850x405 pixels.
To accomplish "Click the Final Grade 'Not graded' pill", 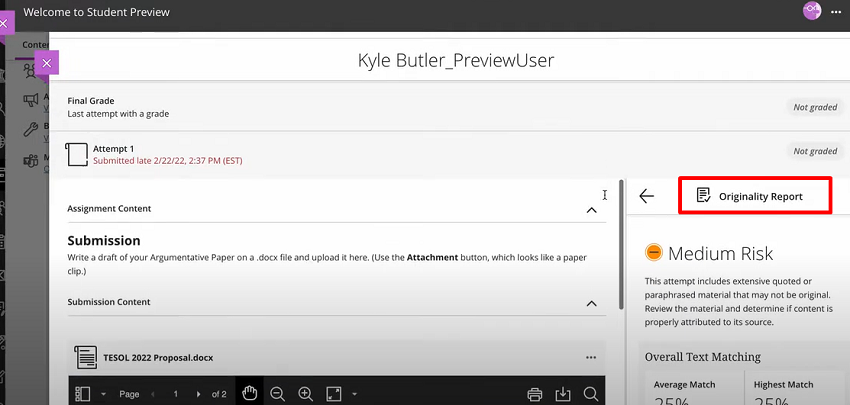I will 815,107.
